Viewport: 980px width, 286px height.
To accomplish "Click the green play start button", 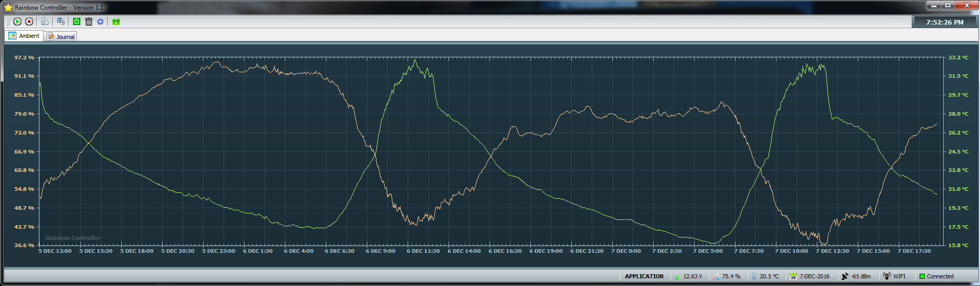I will 17,21.
